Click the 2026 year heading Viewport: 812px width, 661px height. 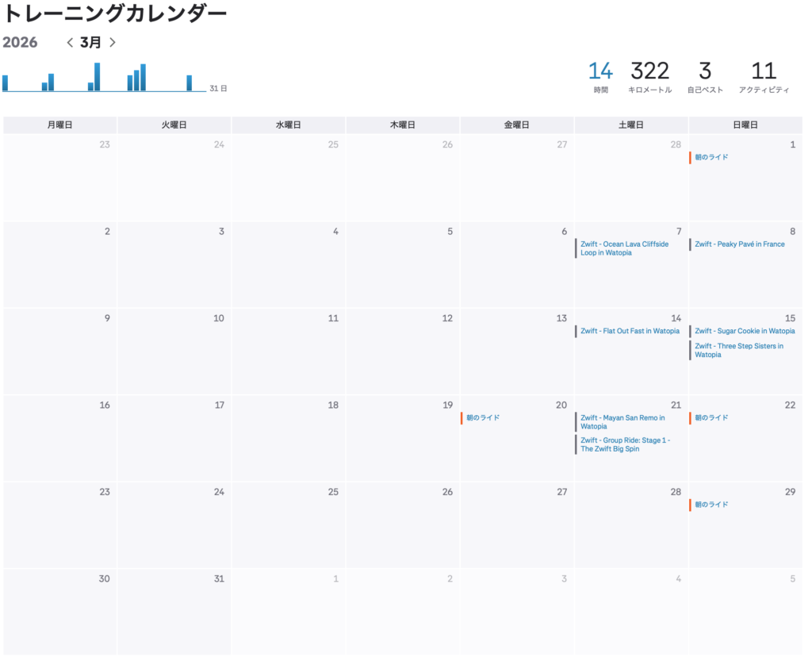[x=20, y=43]
